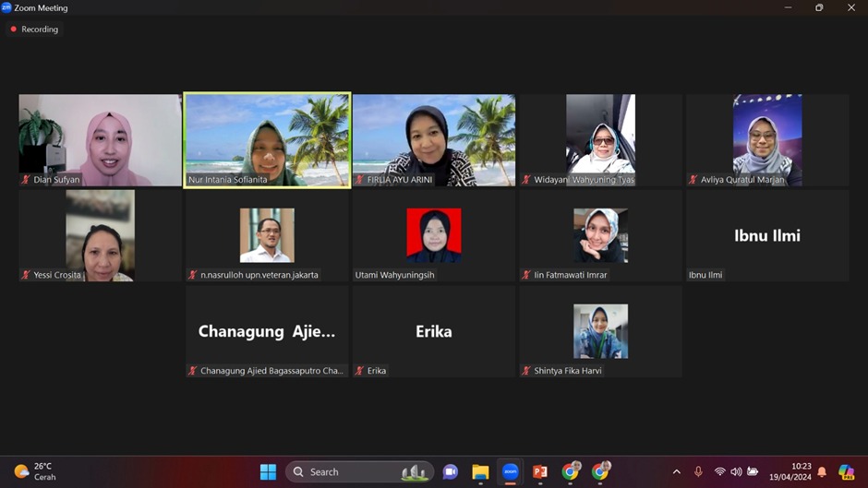This screenshot has height=488, width=868.
Task: Click Shintya Fika Harvi's video tile
Action: 600,331
